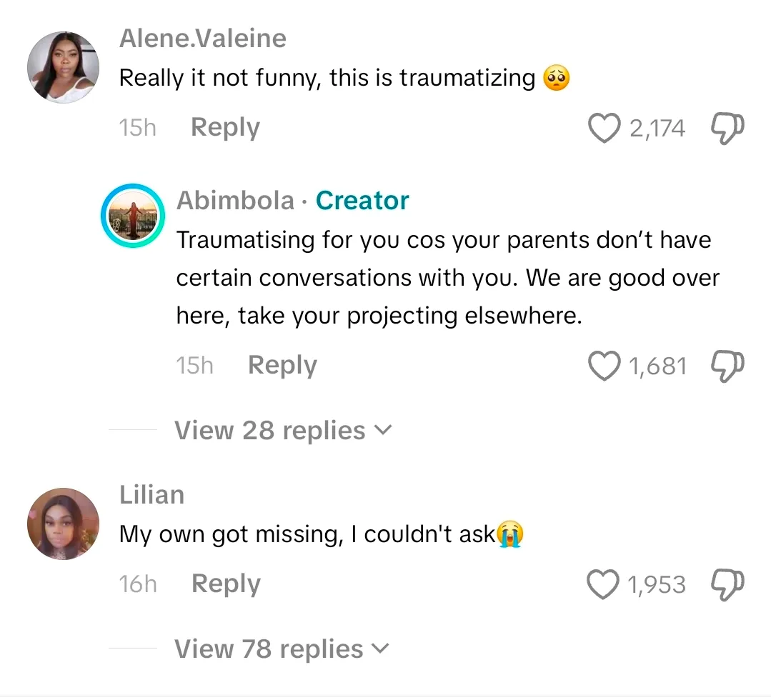
Task: Like Alene.Valeine's comment with the heart
Action: 604,129
